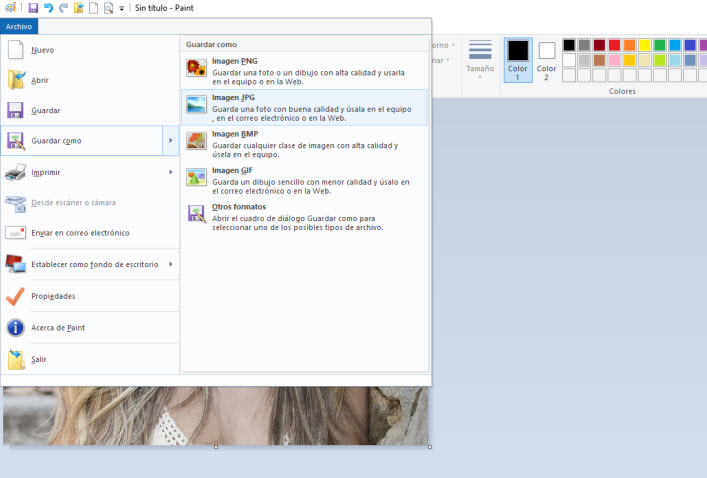The height and width of the screenshot is (478, 707).
Task: Open the Archivo tab
Action: tap(19, 27)
